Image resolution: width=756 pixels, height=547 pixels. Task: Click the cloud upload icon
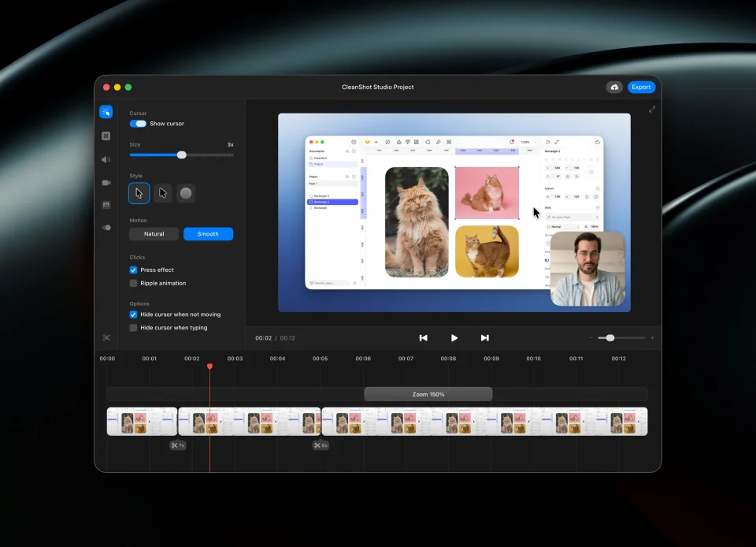coord(614,87)
